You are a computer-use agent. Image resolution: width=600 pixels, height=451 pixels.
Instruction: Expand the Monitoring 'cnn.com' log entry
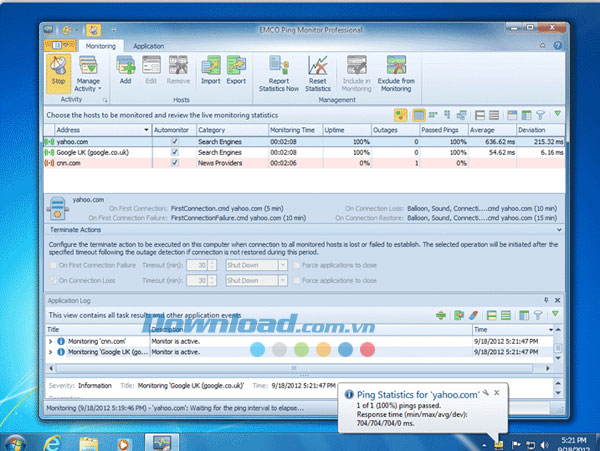[x=51, y=341]
